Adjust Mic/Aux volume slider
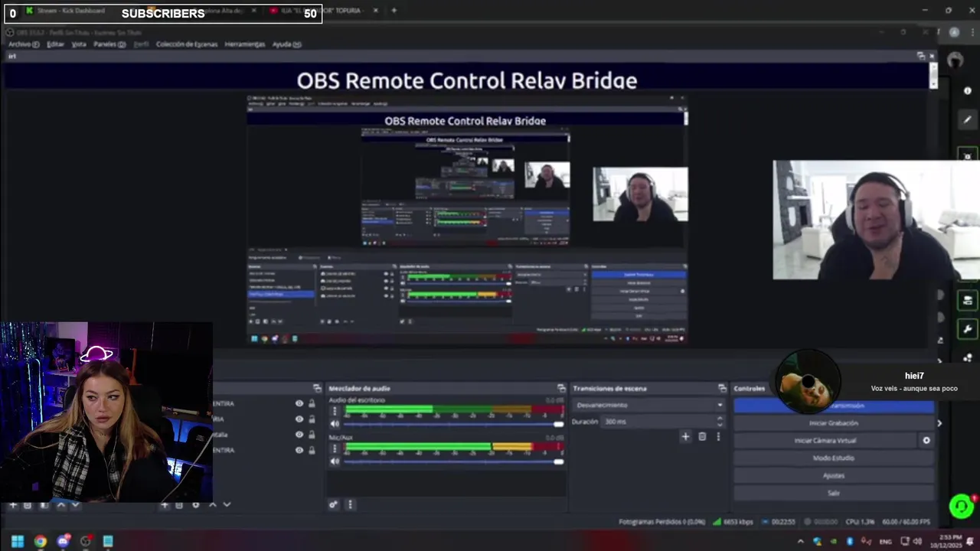 (x=453, y=461)
